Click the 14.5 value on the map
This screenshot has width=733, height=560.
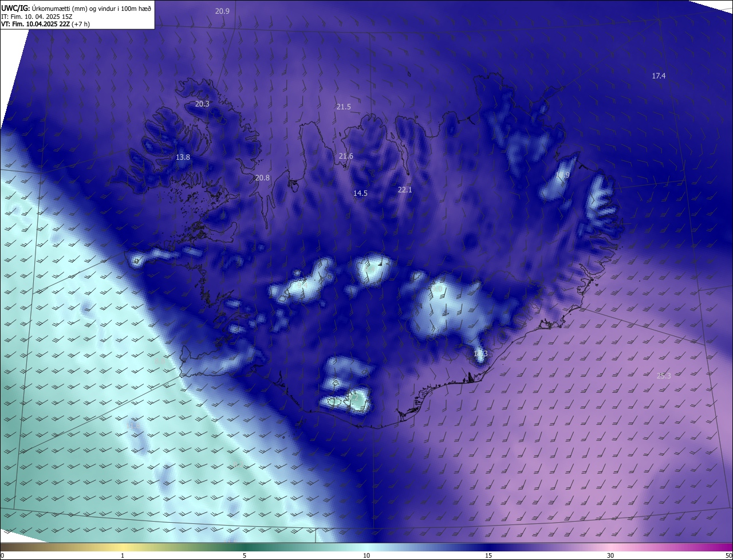tap(360, 194)
